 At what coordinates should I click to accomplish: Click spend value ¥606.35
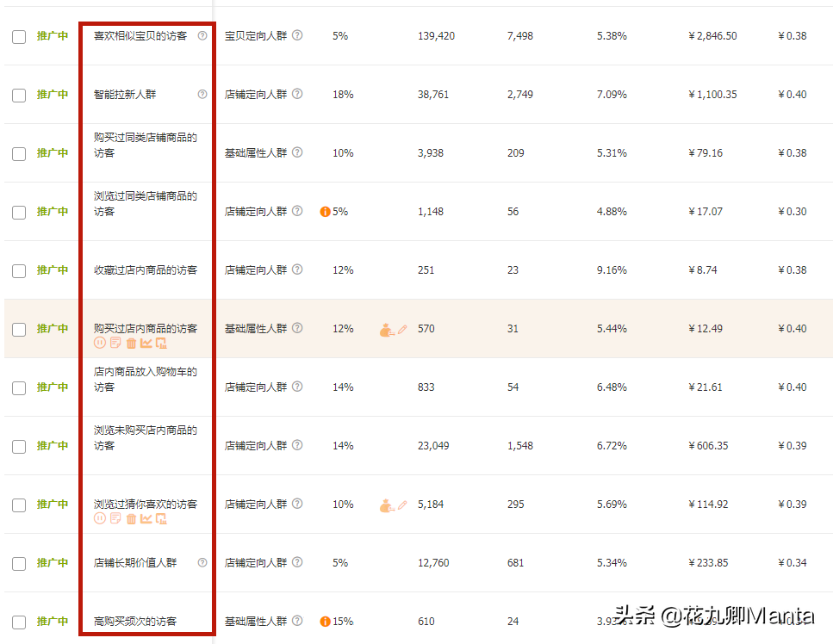(x=707, y=445)
